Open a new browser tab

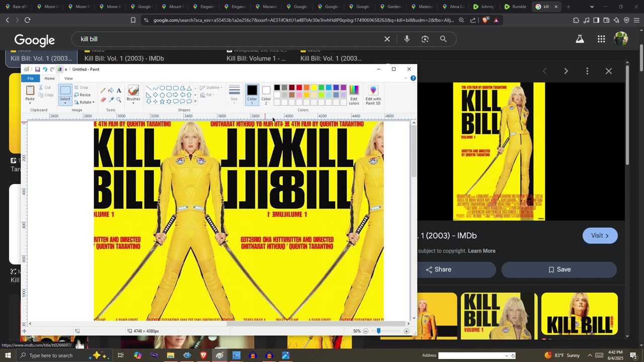click(x=569, y=7)
